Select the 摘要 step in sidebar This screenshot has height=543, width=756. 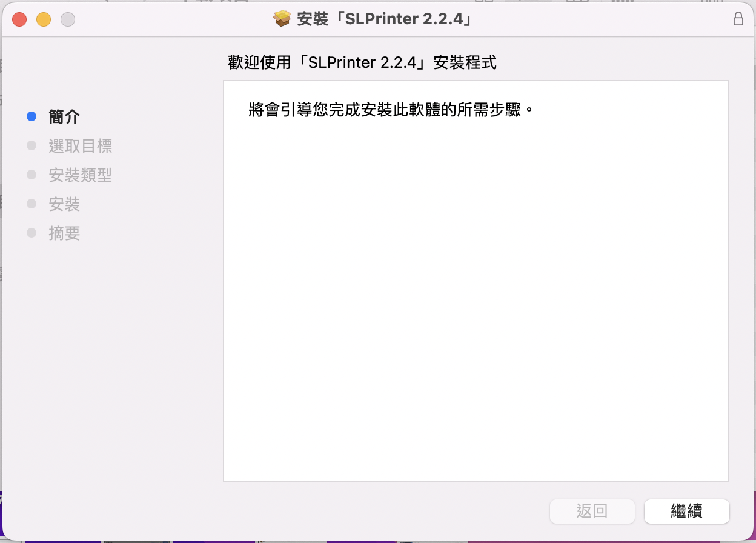(x=64, y=233)
